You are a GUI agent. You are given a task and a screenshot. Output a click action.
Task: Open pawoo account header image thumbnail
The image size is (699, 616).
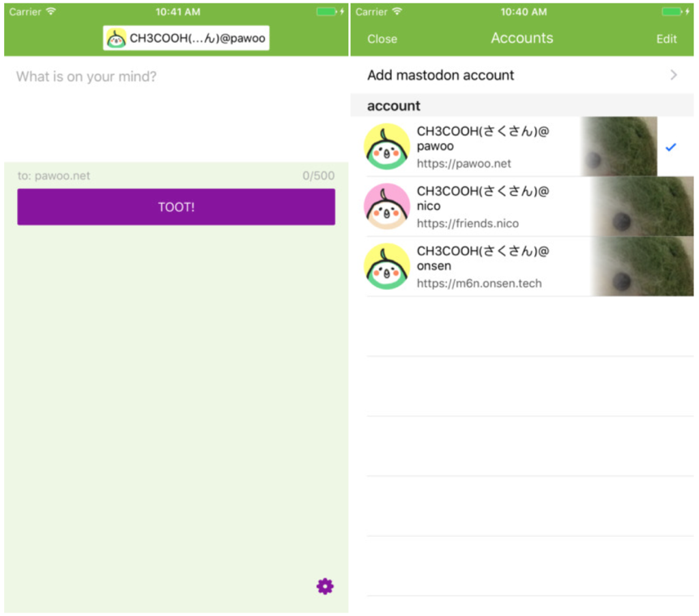click(x=618, y=147)
